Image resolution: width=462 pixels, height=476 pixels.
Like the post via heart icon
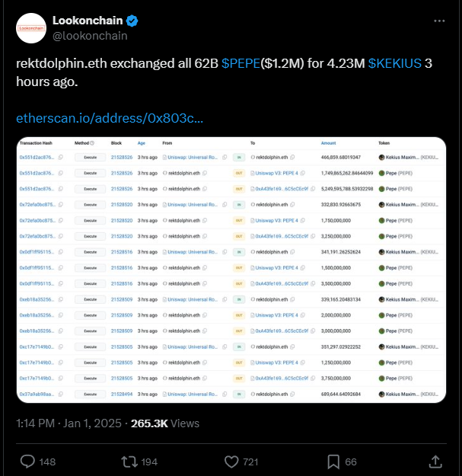[231, 462]
